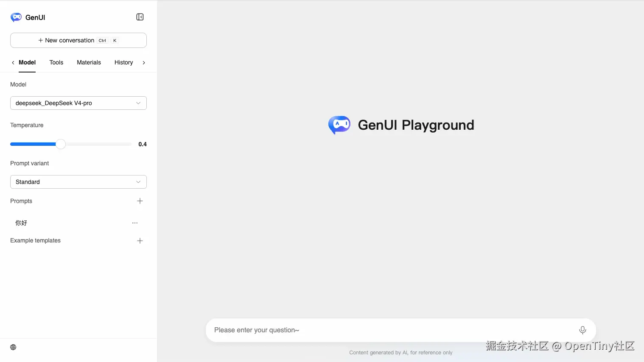Open the Materials tab
Screen dimensions: 644x362
89,62
